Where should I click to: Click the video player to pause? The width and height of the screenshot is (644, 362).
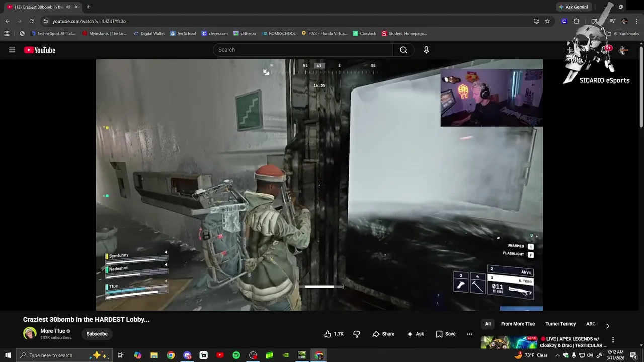pyautogui.click(x=319, y=185)
